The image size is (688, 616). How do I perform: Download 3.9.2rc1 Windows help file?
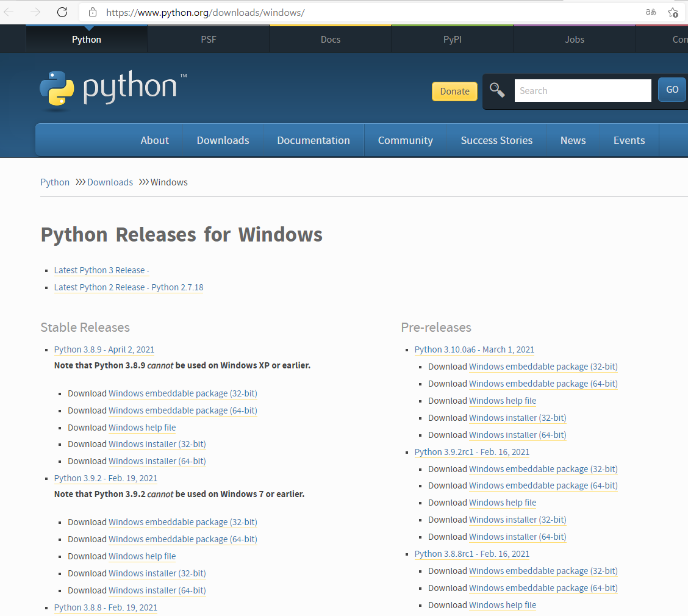pos(503,503)
